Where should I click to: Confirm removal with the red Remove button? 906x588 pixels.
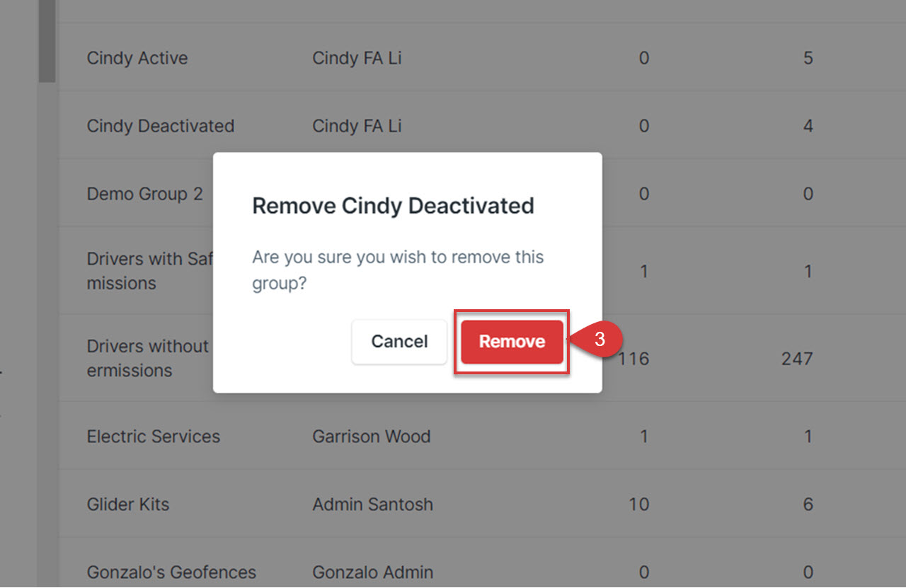512,342
